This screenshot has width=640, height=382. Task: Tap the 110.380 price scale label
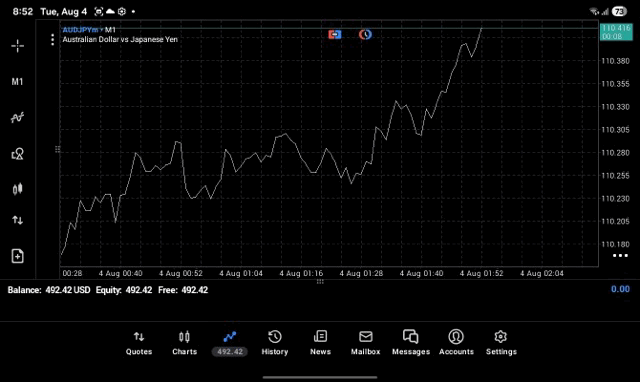(615, 61)
